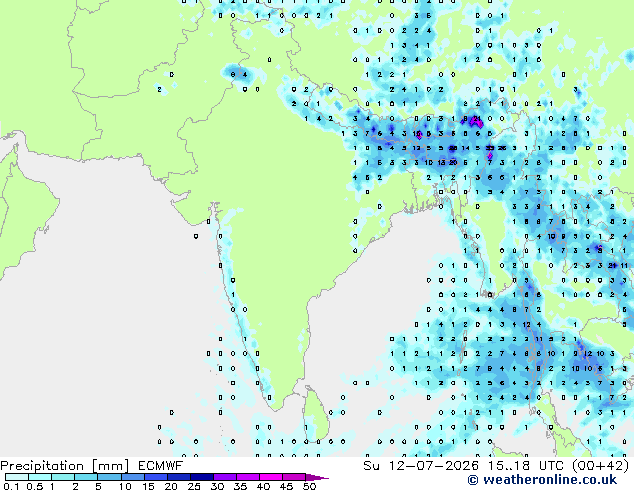
Task: Click the 30–35 mm purple legend swatch
Action: pyautogui.click(x=224, y=477)
